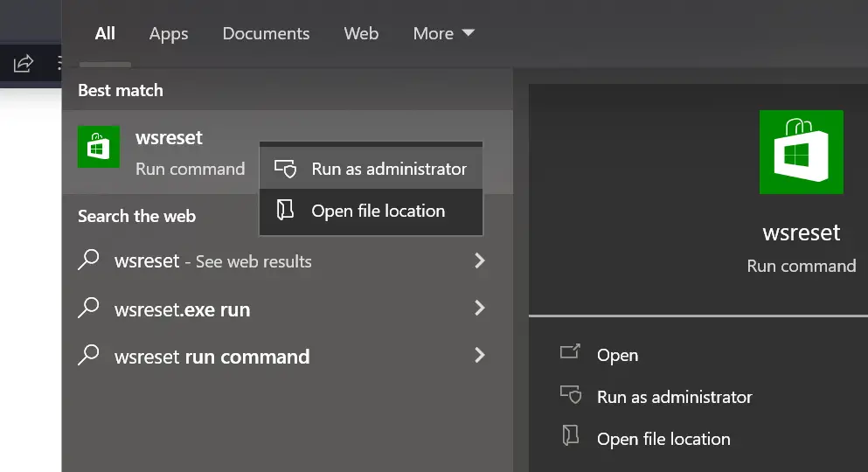Switch to the Documents search tab
This screenshot has height=472, width=868.
(x=266, y=33)
